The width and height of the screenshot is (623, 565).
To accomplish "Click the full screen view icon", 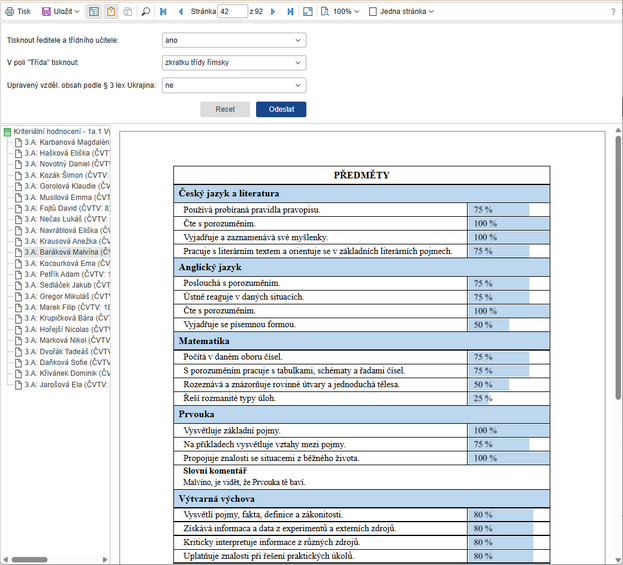I will (x=308, y=12).
